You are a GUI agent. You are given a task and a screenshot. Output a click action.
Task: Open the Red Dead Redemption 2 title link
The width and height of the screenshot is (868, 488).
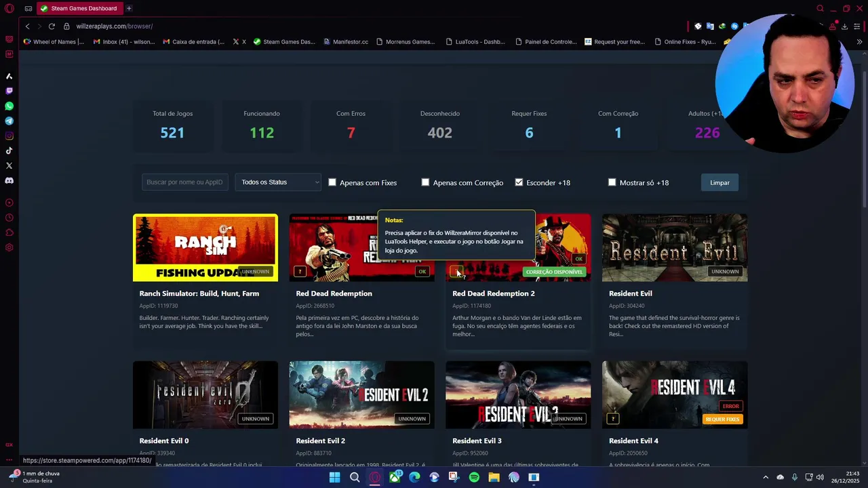tap(494, 293)
